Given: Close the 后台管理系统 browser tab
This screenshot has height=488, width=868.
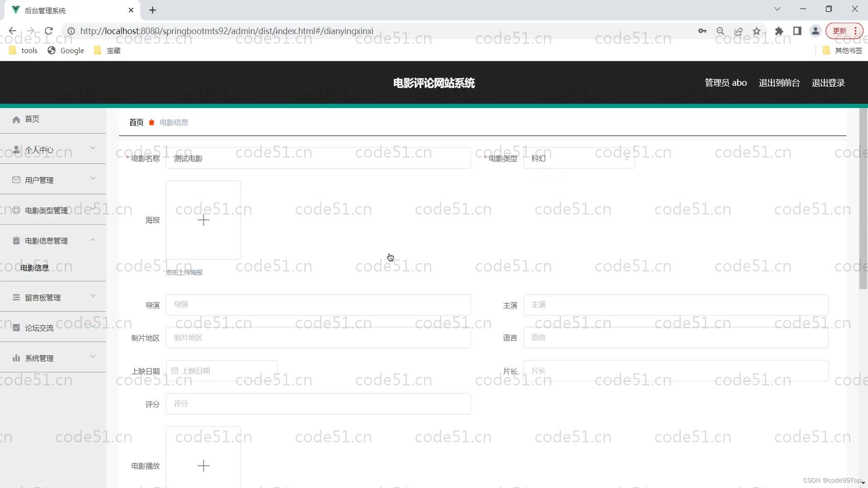Looking at the screenshot, I should tap(131, 10).
